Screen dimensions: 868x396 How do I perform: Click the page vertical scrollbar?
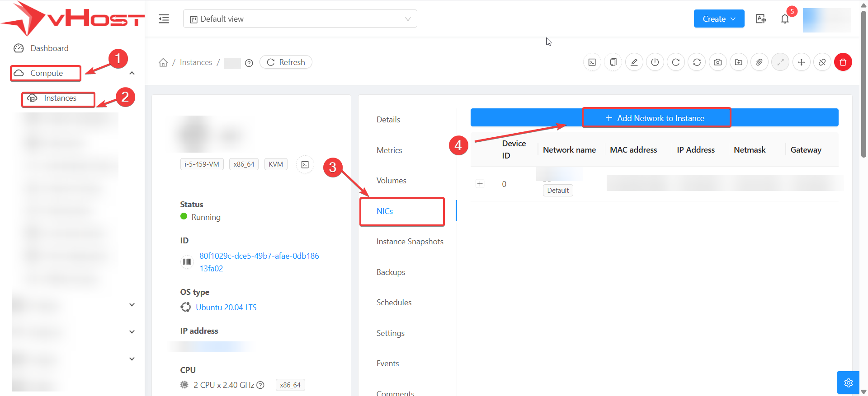[x=863, y=90]
